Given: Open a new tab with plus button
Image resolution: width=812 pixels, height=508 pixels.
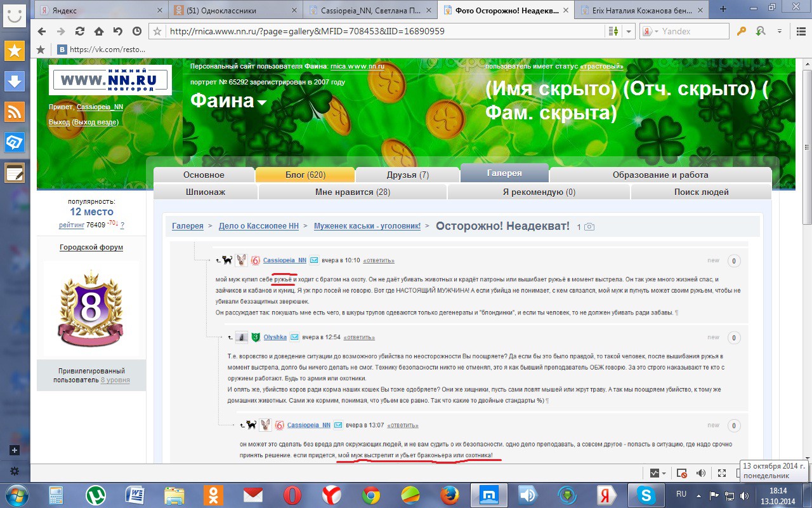Looking at the screenshot, I should [723, 9].
